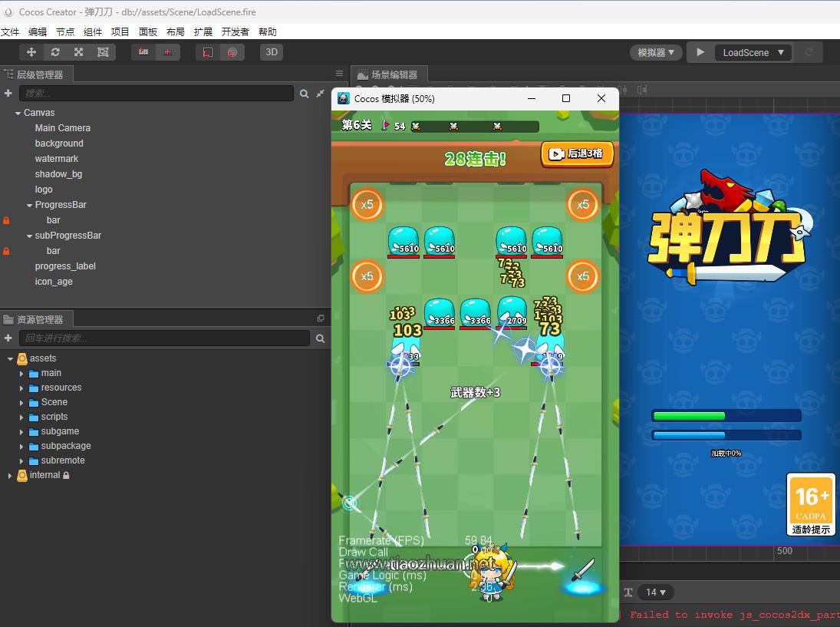Expand the scripts folder
The image size is (840, 627).
coord(21,417)
